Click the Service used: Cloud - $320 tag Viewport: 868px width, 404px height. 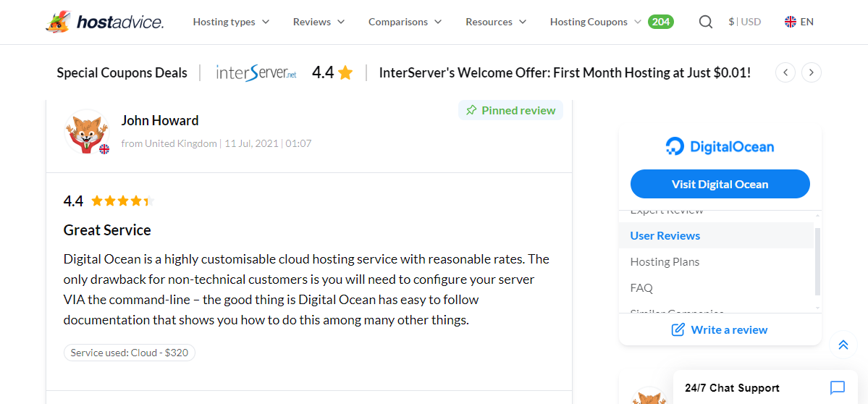pyautogui.click(x=130, y=353)
